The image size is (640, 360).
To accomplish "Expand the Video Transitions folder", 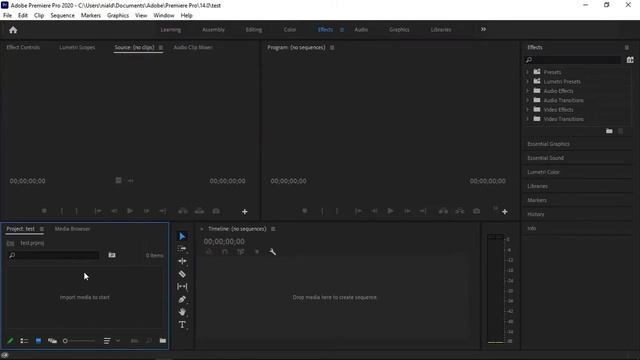I will [x=527, y=119].
